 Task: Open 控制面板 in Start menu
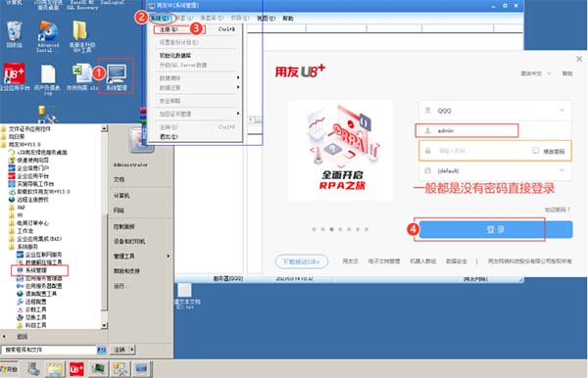pyautogui.click(x=124, y=226)
